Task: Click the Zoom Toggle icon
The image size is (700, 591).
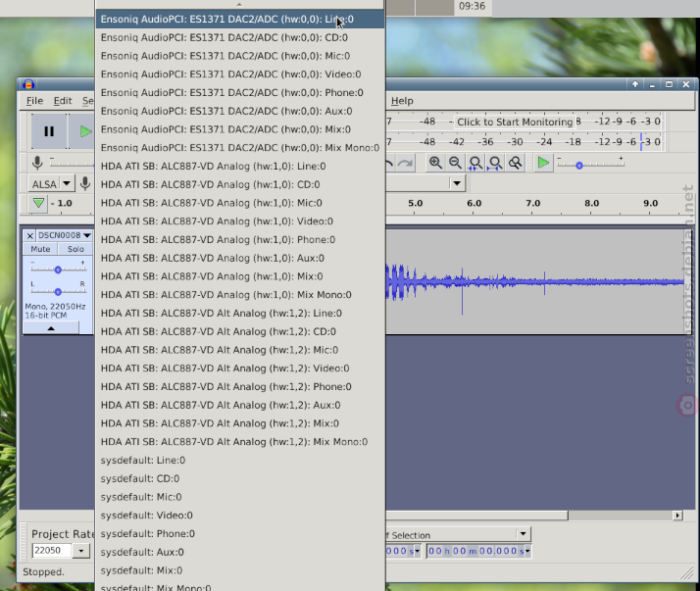Action: point(515,163)
